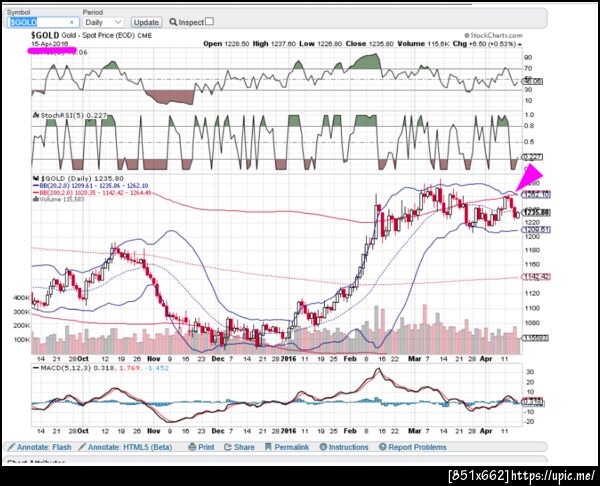600x486 pixels.
Task: Toggle the Inspect checkbox
Action: point(209,21)
